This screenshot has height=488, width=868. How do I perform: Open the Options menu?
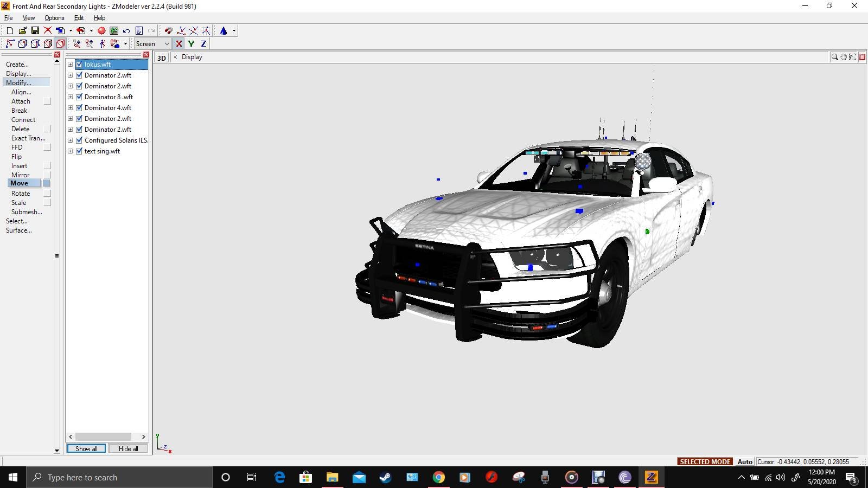(54, 18)
